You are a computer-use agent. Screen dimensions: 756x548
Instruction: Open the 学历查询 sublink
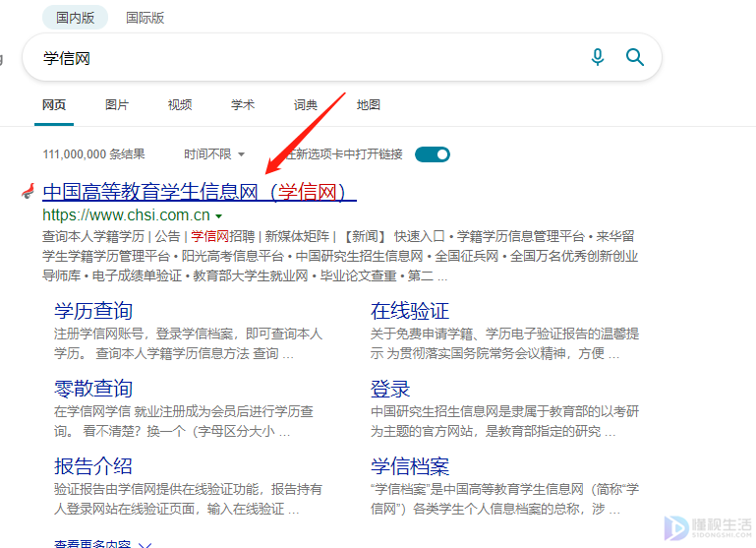click(93, 311)
